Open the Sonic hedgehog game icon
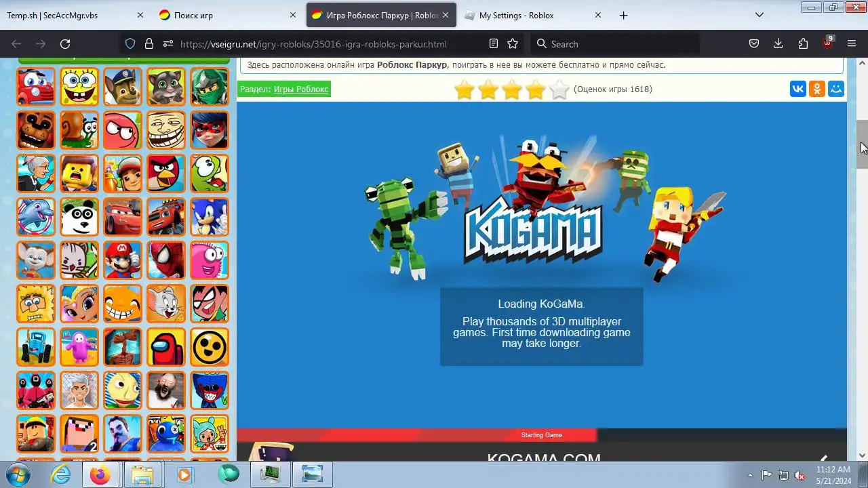The height and width of the screenshot is (488, 868). click(210, 217)
